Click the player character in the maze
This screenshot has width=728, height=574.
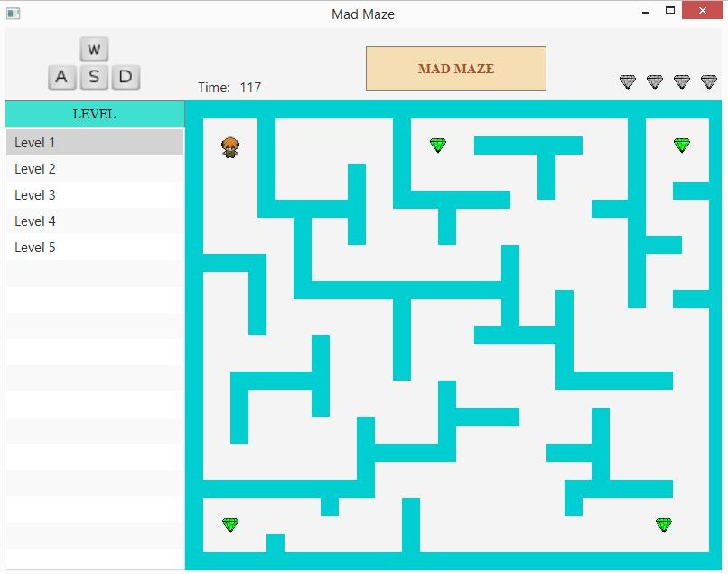(231, 147)
